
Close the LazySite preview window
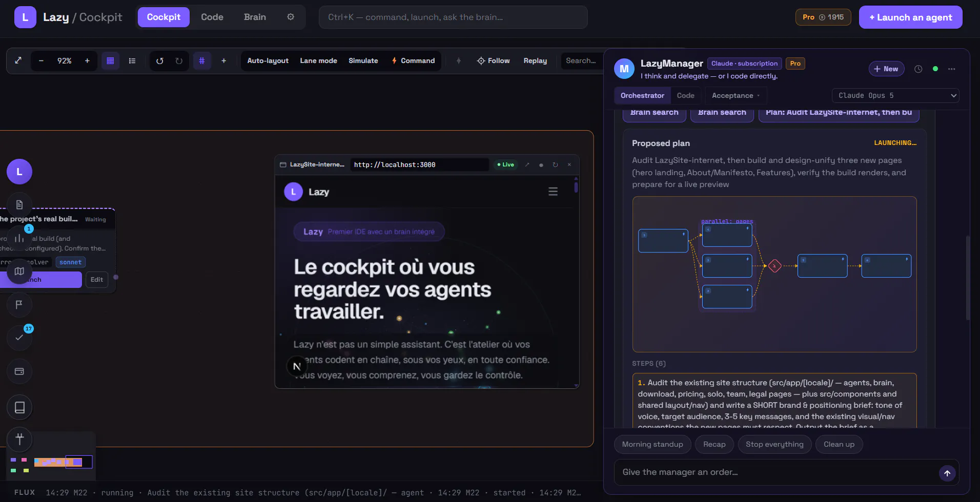[569, 164]
